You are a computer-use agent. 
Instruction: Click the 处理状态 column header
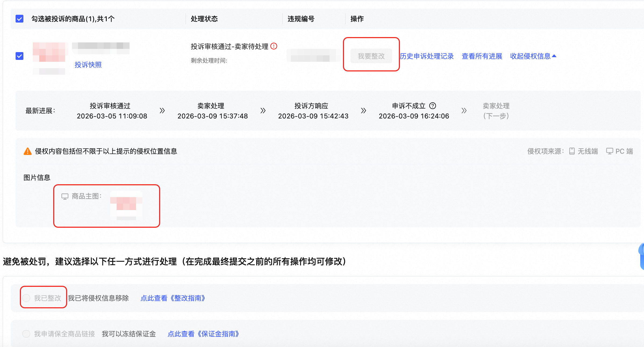pyautogui.click(x=204, y=19)
